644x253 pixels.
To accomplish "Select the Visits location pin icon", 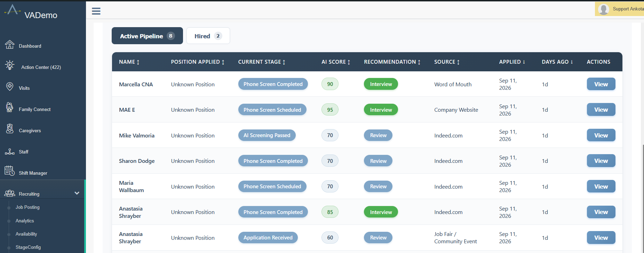I will click(10, 87).
